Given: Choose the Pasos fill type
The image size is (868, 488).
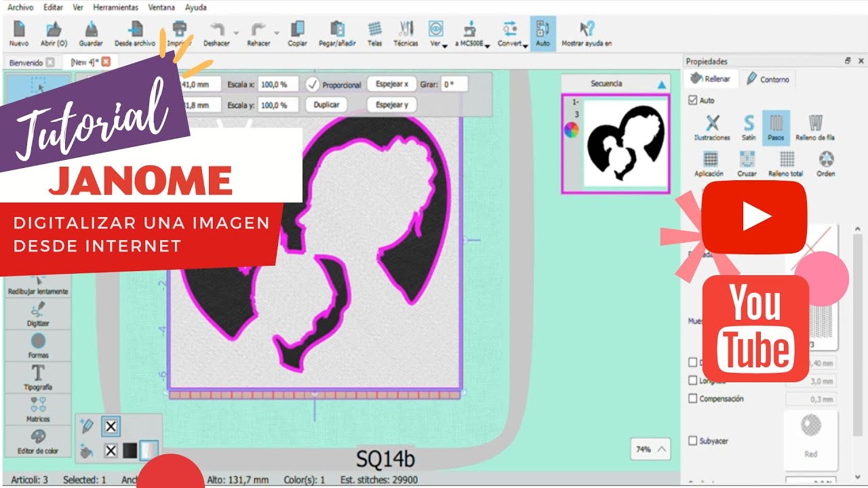Looking at the screenshot, I should coord(776,127).
